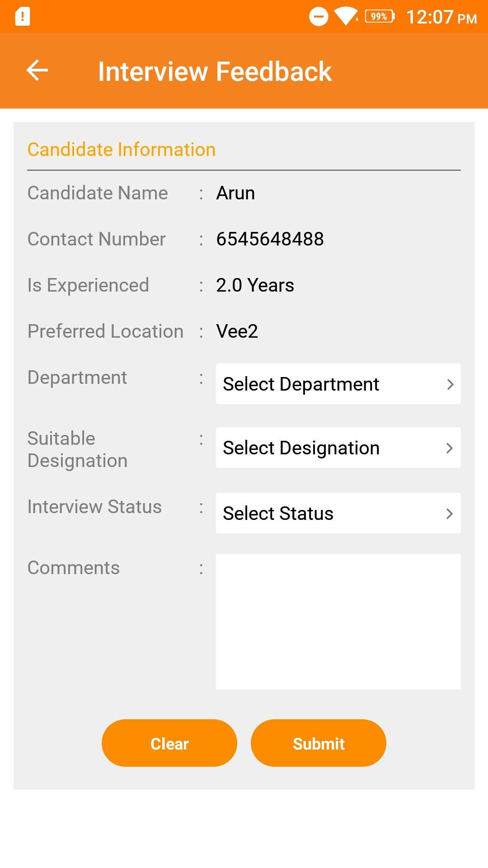Tap the do-not-disturb status icon
Screen dimensions: 488x868
point(319,17)
